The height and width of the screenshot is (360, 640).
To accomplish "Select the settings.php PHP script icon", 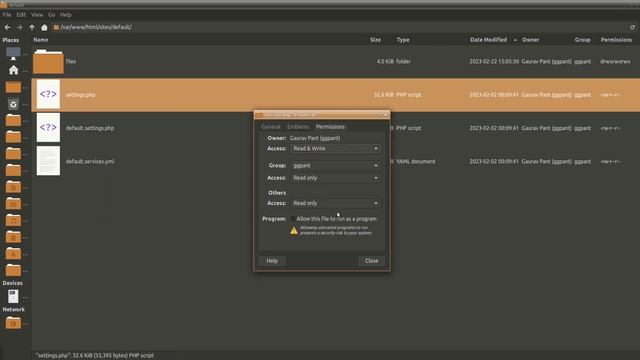I will click(48, 94).
